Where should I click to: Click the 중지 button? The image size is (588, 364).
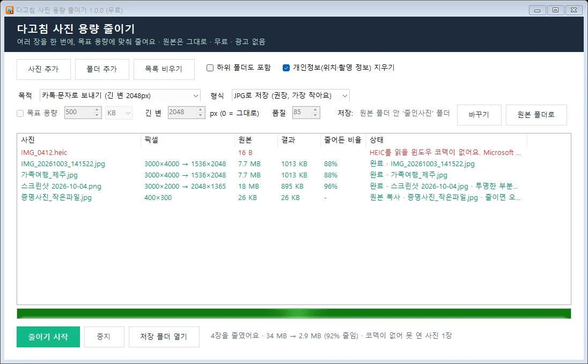(104, 337)
